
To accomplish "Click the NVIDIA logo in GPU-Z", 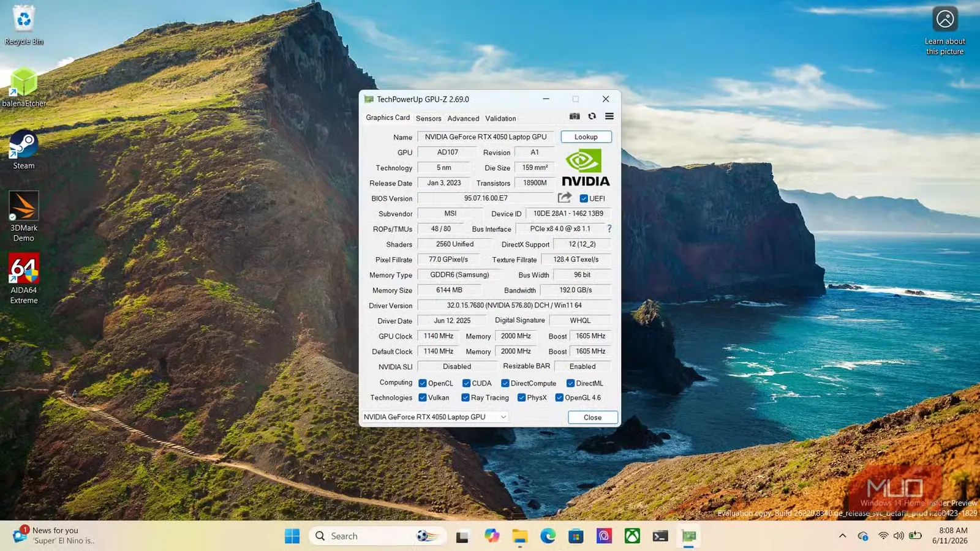I will (586, 168).
